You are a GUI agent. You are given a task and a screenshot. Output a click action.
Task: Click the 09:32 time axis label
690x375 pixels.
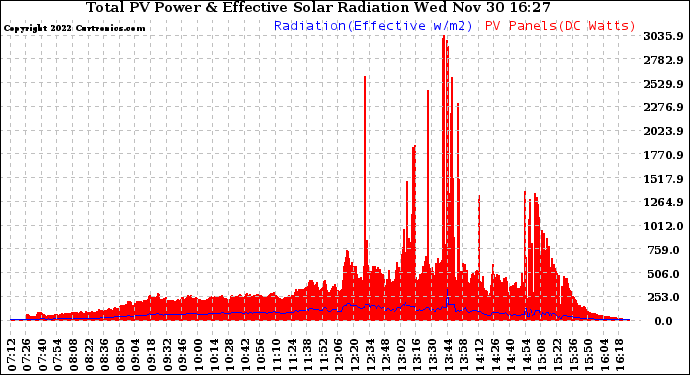pos(167,355)
